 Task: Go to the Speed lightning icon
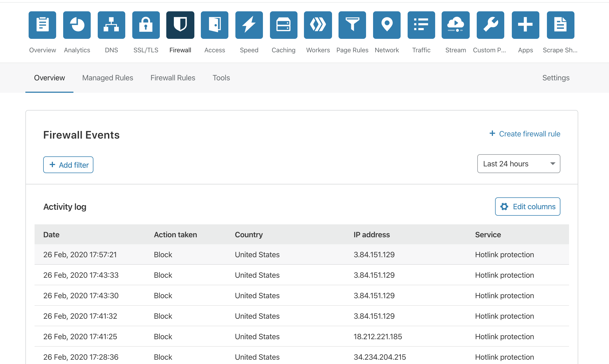click(x=249, y=25)
